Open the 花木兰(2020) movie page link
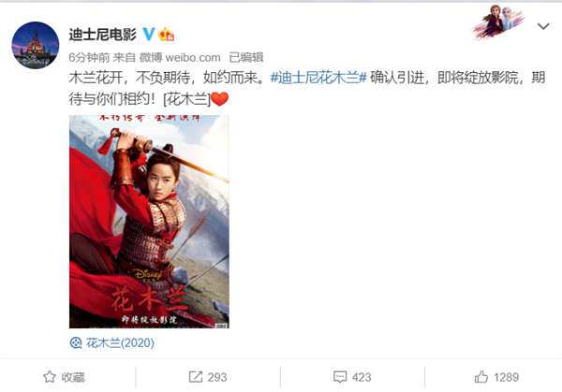 (x=120, y=343)
